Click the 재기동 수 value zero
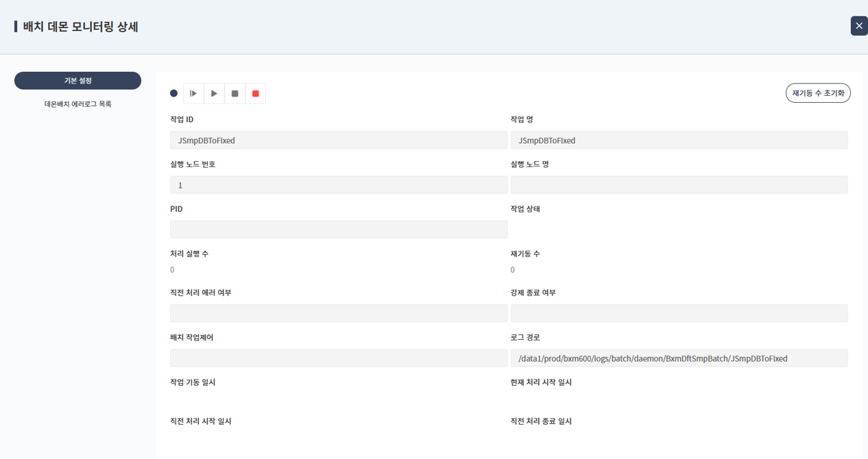 (513, 270)
